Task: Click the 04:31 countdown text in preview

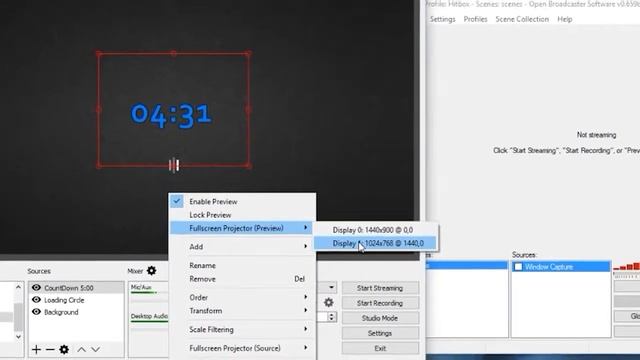Action: point(171,114)
